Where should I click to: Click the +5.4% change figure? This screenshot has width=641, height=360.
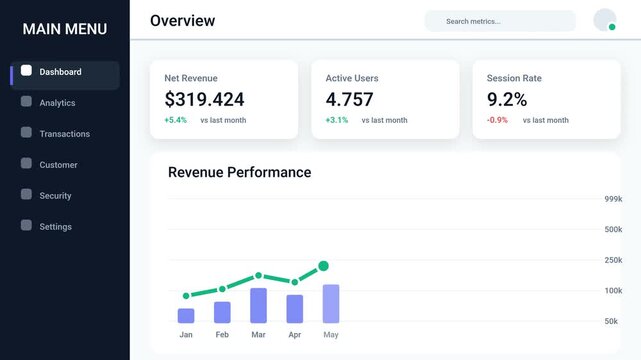coord(175,120)
